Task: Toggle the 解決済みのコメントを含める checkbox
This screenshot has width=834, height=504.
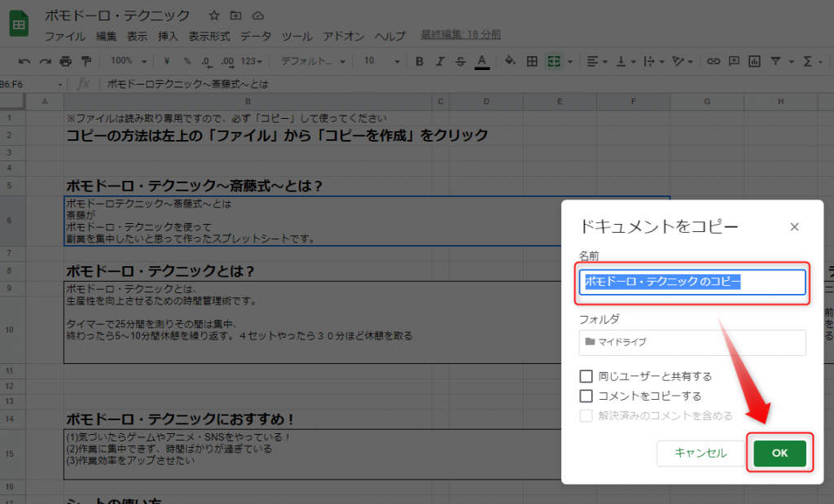Action: coord(586,415)
